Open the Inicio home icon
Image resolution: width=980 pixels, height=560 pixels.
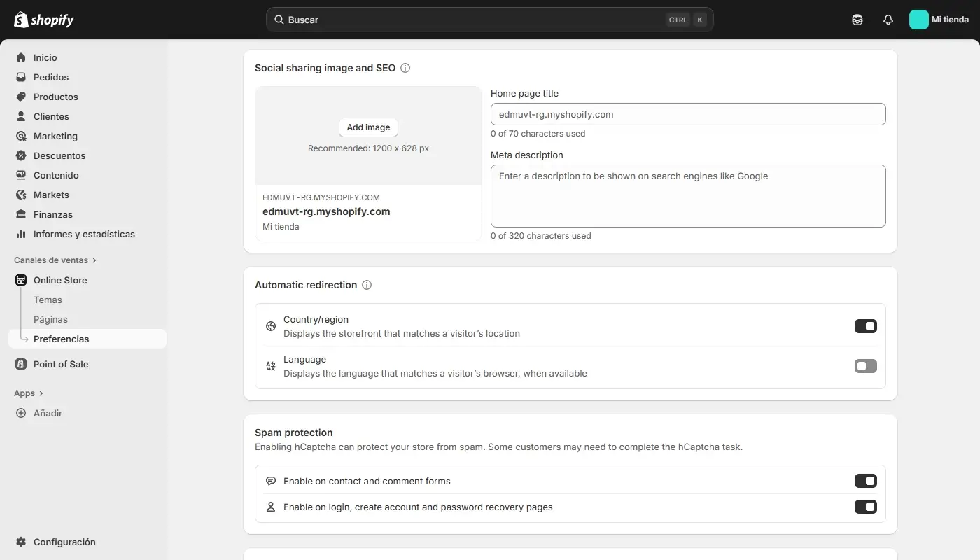click(x=22, y=57)
